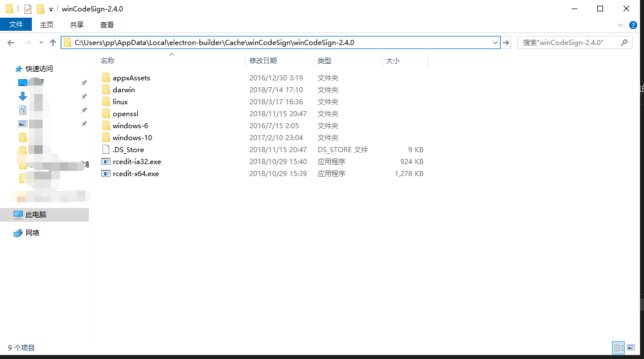This screenshot has height=359, width=644.
Task: Click the blue Help question mark icon
Action: pyautogui.click(x=633, y=25)
